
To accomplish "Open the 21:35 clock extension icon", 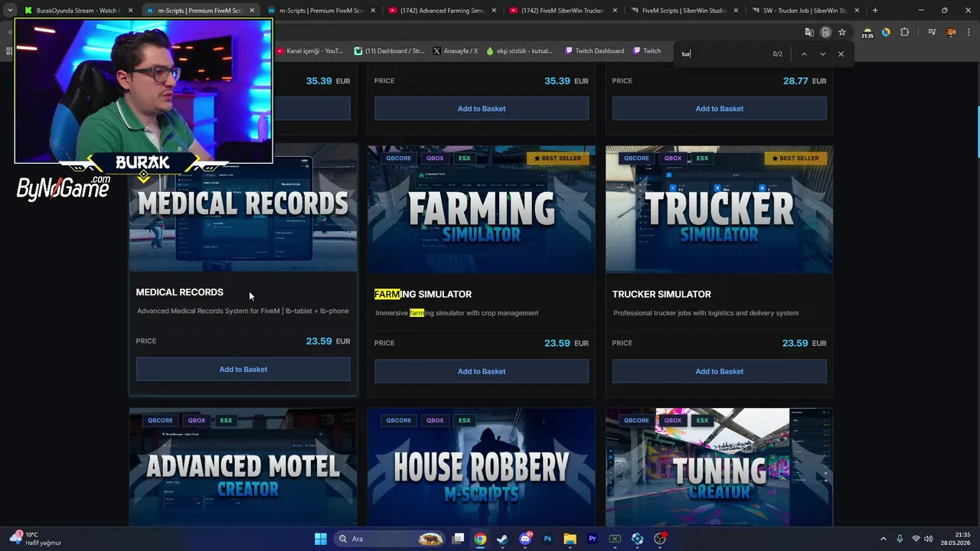I will [x=867, y=33].
